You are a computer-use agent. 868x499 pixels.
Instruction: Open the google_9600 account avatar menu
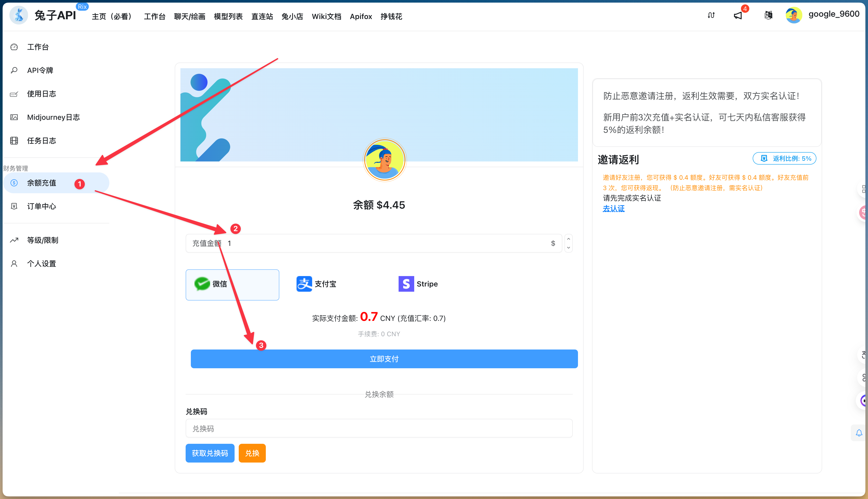click(794, 15)
